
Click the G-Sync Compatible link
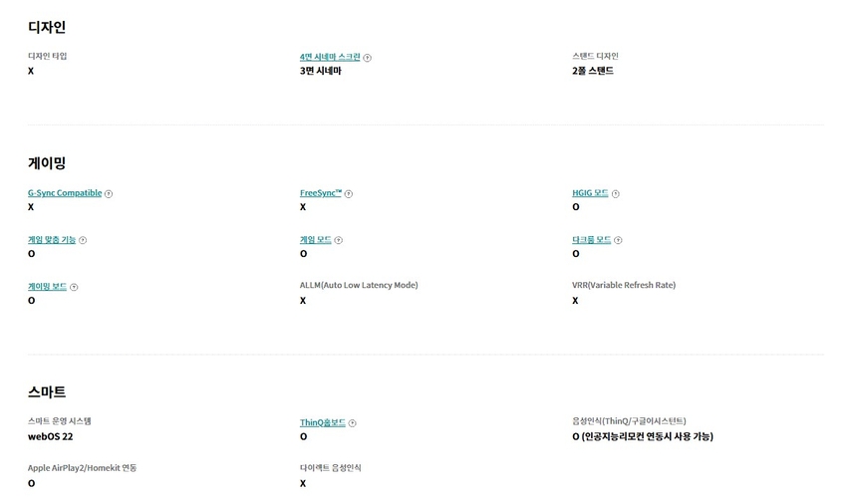point(65,193)
